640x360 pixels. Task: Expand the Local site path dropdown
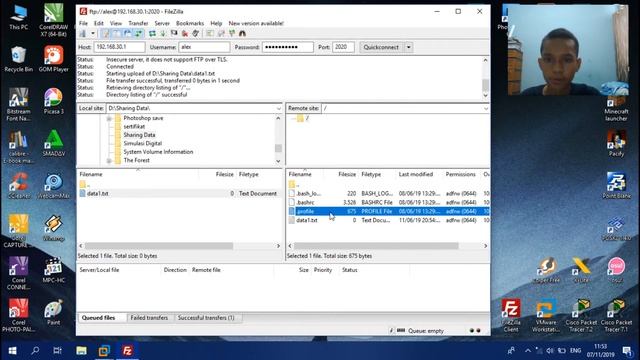point(279,108)
